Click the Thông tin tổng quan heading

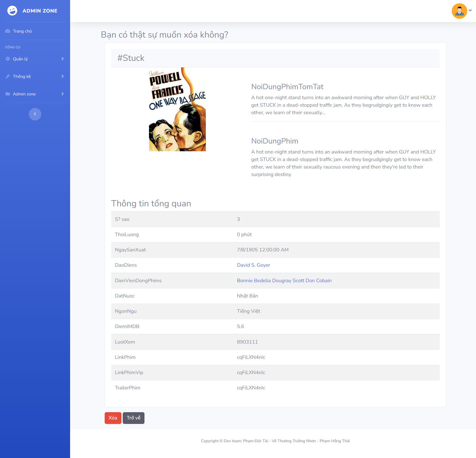pos(151,204)
